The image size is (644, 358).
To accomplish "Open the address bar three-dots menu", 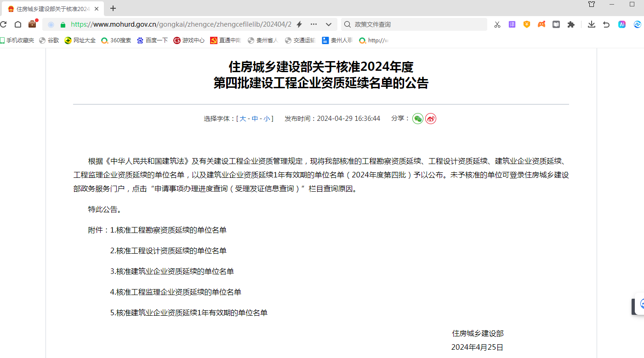I will point(313,24).
